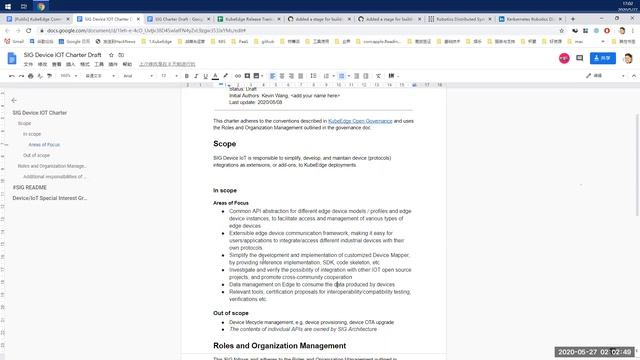640x360 pixels.
Task: Open the Windows Start menu
Action: (x=8, y=6)
